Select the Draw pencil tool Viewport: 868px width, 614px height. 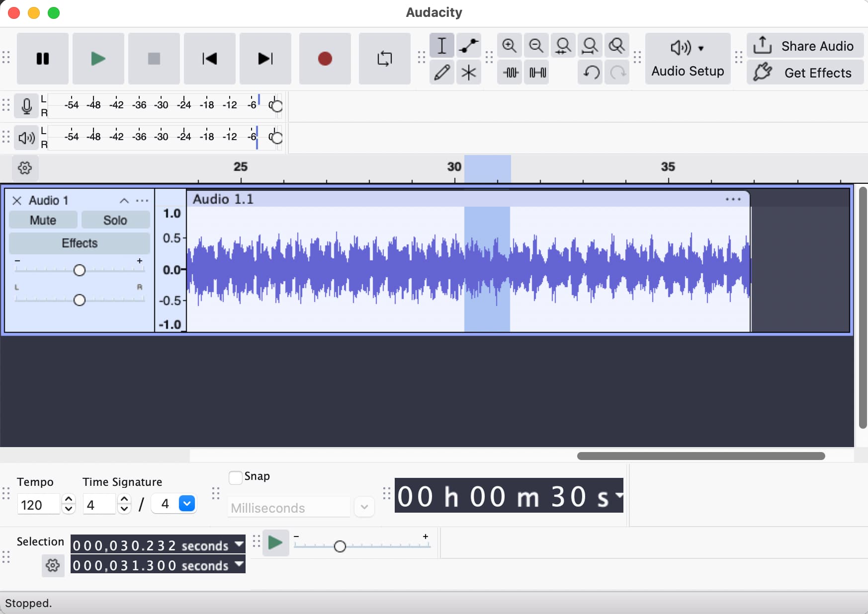(x=441, y=73)
